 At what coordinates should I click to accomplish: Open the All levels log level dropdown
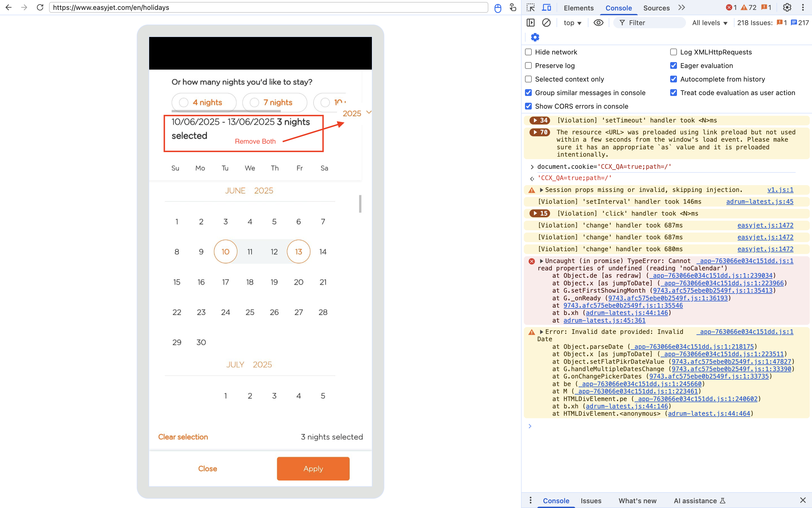710,23
